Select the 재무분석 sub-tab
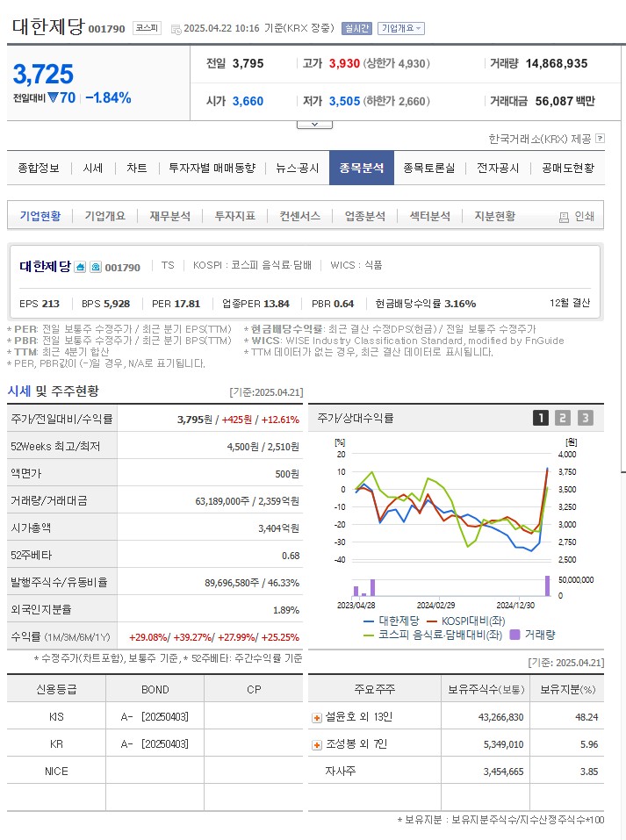 [170, 216]
